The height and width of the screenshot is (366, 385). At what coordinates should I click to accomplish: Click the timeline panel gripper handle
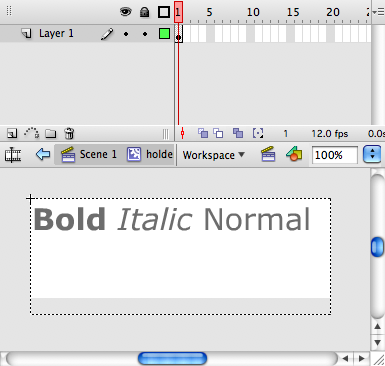point(9,11)
